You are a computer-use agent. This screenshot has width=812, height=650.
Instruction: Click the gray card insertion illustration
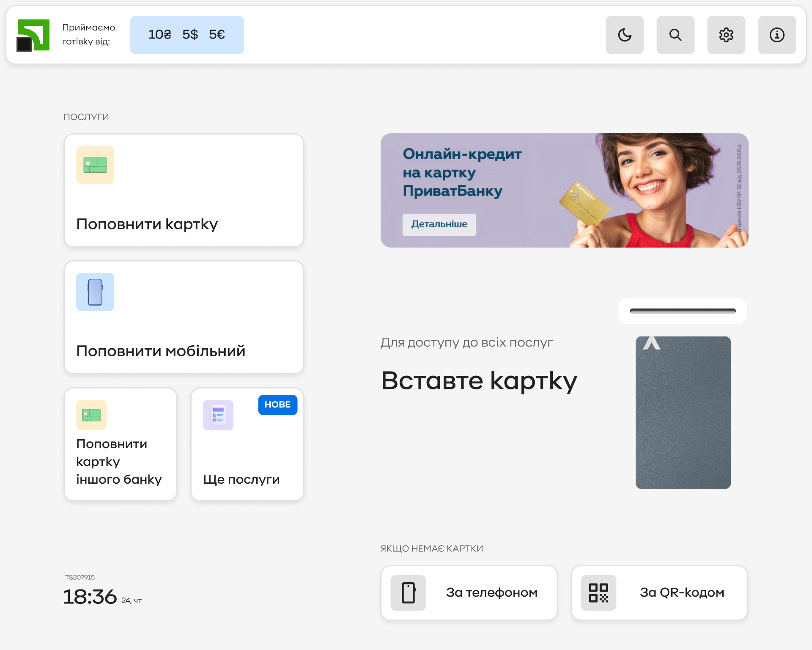pyautogui.click(x=683, y=413)
